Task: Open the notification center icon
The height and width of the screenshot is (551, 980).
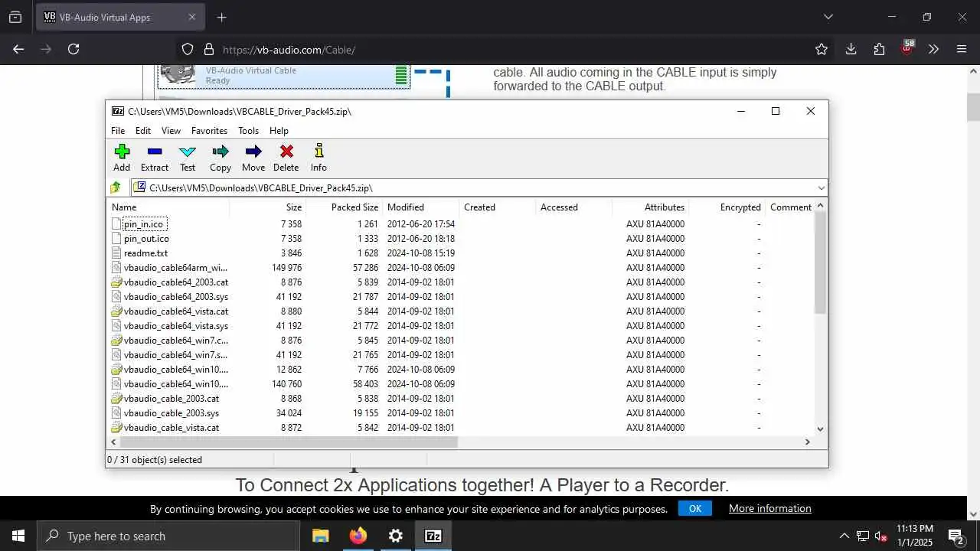Action: point(955,536)
